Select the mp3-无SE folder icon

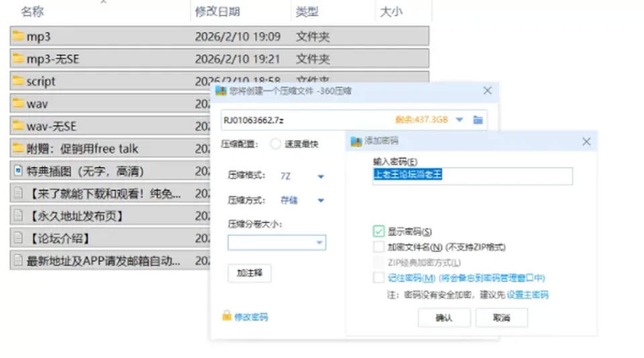point(18,59)
